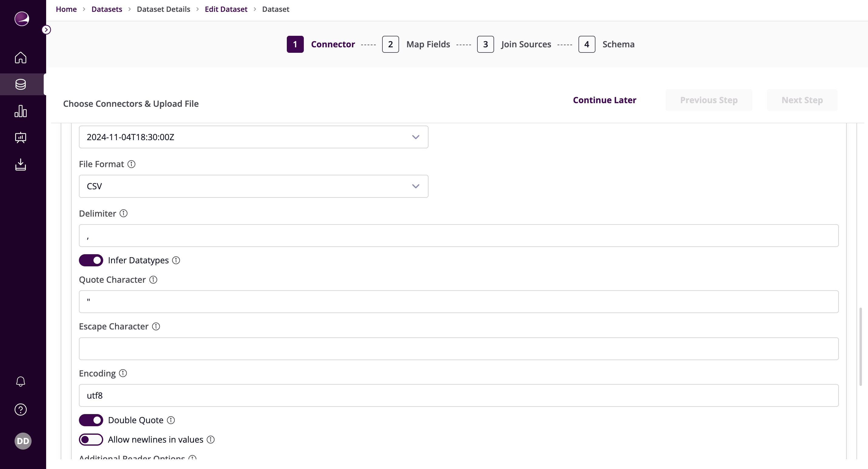Open notifications bell icon

pos(21,381)
